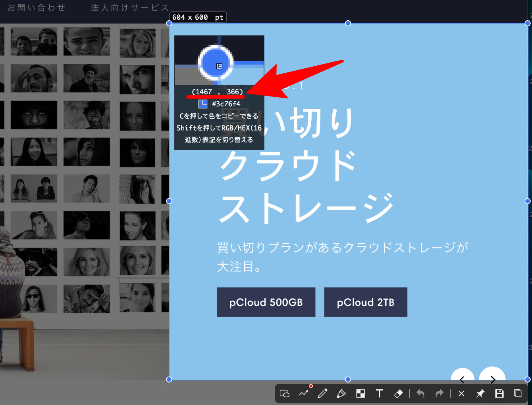Click the 604 x 600 pt size label

tap(198, 17)
